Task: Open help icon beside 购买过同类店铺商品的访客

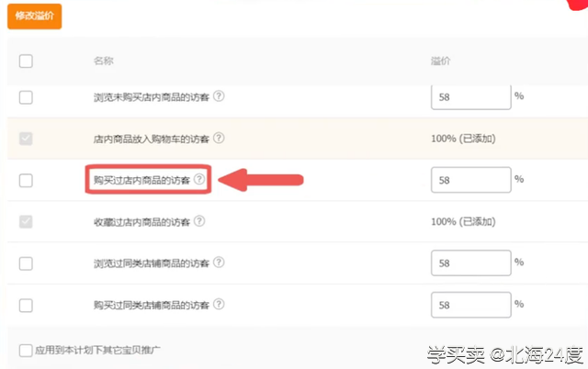Action: point(219,304)
